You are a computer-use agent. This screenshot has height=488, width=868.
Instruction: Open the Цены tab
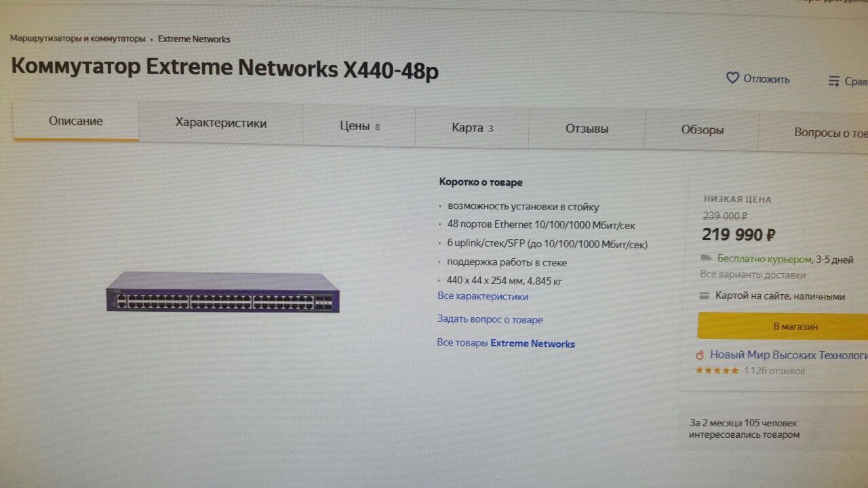pyautogui.click(x=359, y=126)
